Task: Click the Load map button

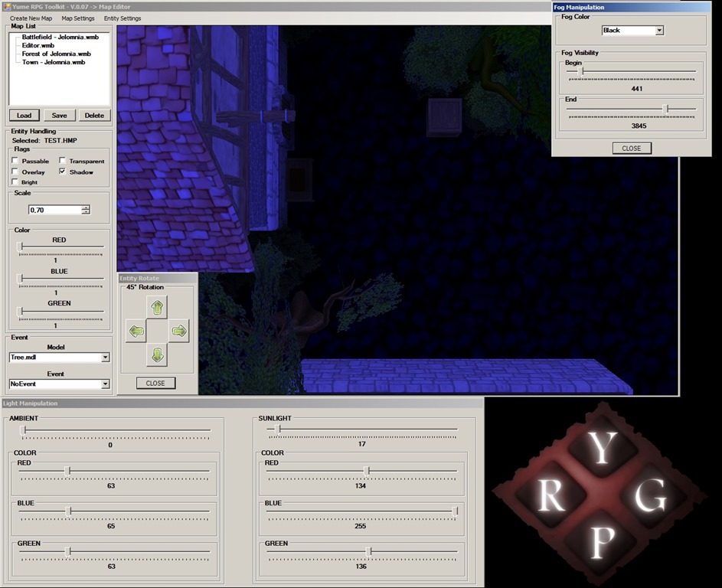Action: click(x=25, y=116)
